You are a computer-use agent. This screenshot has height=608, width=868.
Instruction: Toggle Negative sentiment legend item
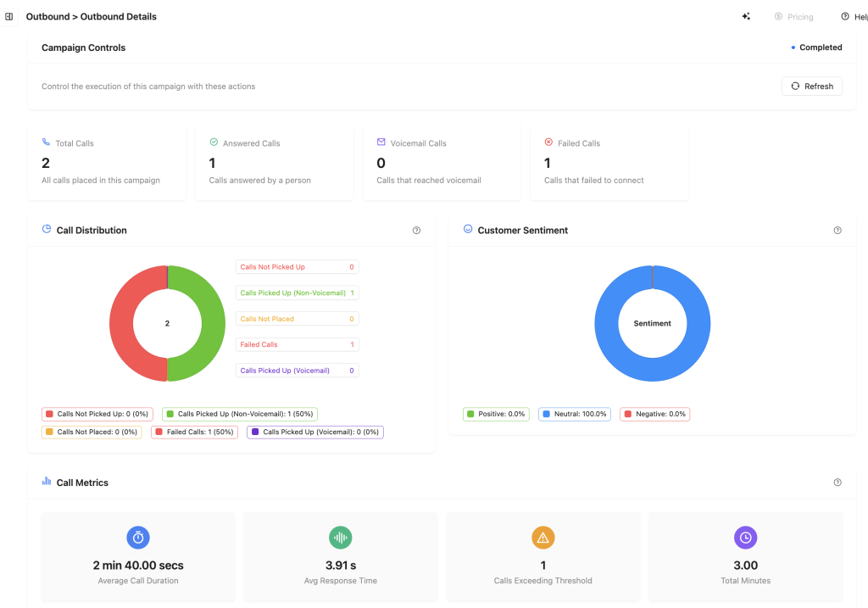coord(654,415)
